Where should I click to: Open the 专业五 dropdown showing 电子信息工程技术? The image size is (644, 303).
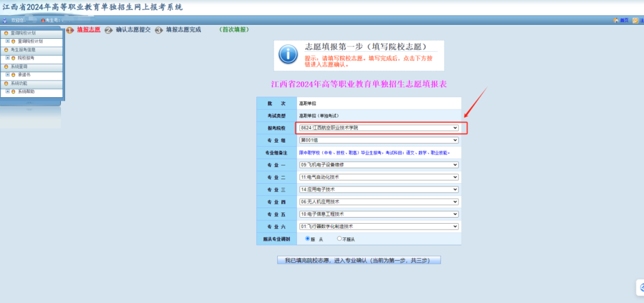click(x=379, y=214)
